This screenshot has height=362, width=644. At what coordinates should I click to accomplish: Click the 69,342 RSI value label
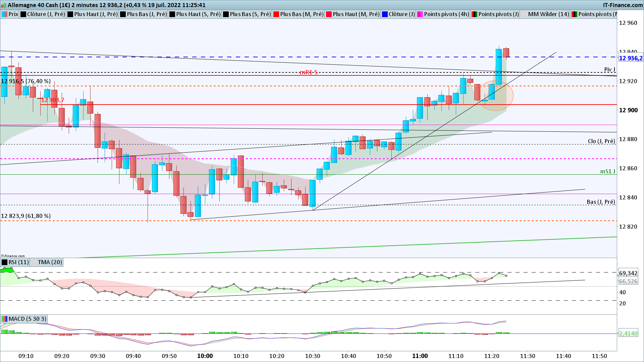[628, 273]
